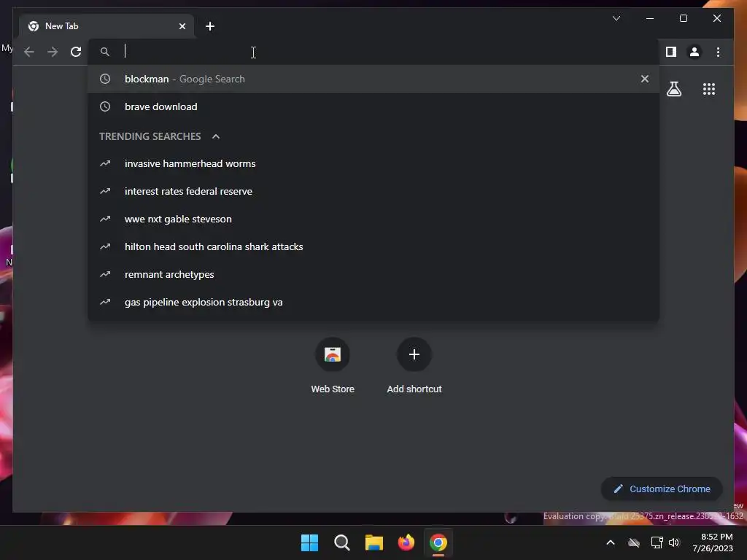
Task: Open the network tray icon
Action: point(657,542)
